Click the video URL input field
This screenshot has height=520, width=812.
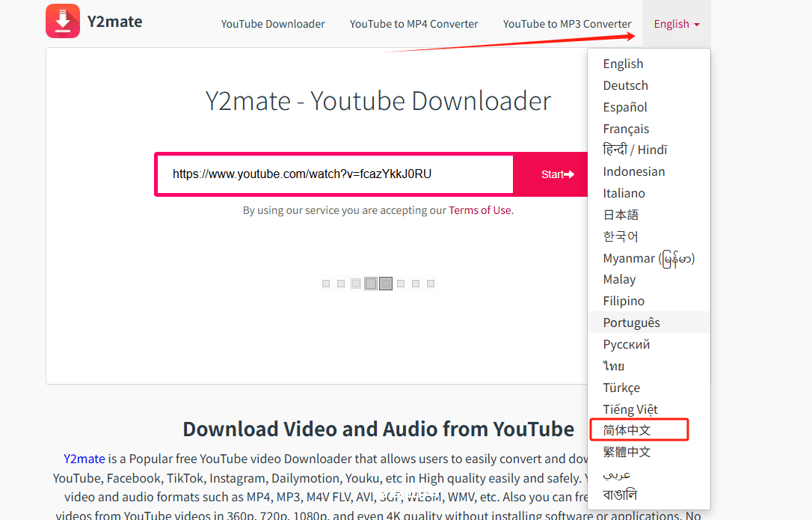pyautogui.click(x=333, y=174)
